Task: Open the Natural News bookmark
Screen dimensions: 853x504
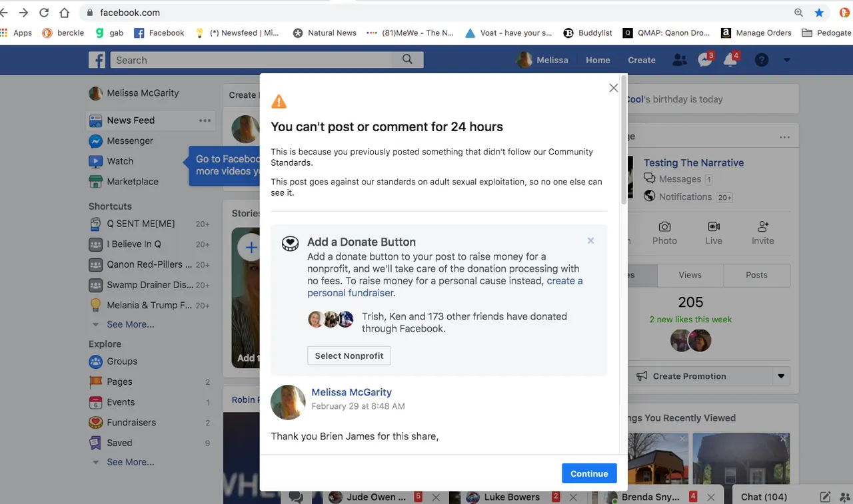Action: coord(325,33)
